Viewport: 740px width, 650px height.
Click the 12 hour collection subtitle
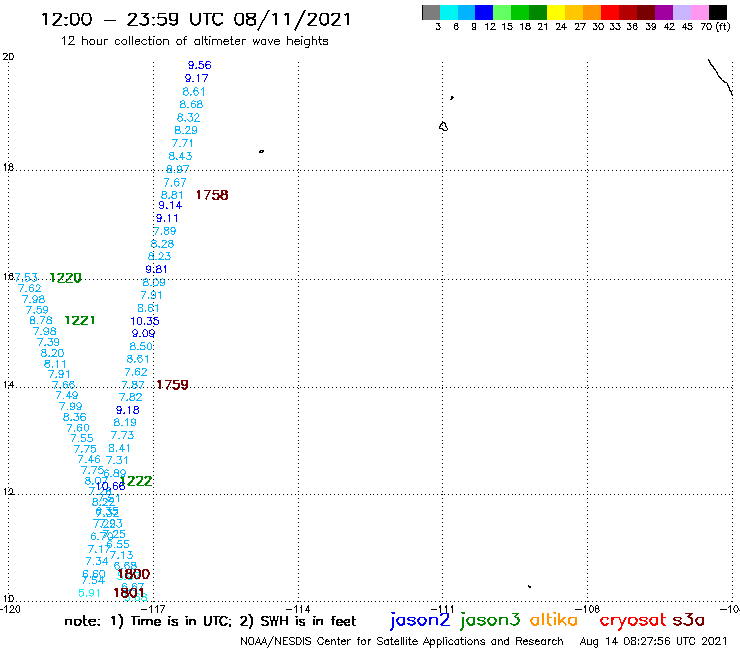tap(194, 41)
